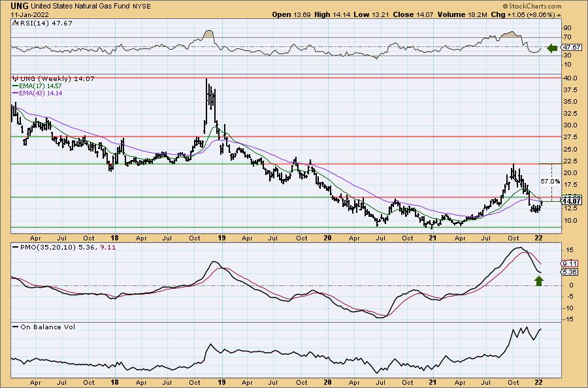This screenshot has width=588, height=388.
Task: Click the High 14.14 value
Action: 333,14
